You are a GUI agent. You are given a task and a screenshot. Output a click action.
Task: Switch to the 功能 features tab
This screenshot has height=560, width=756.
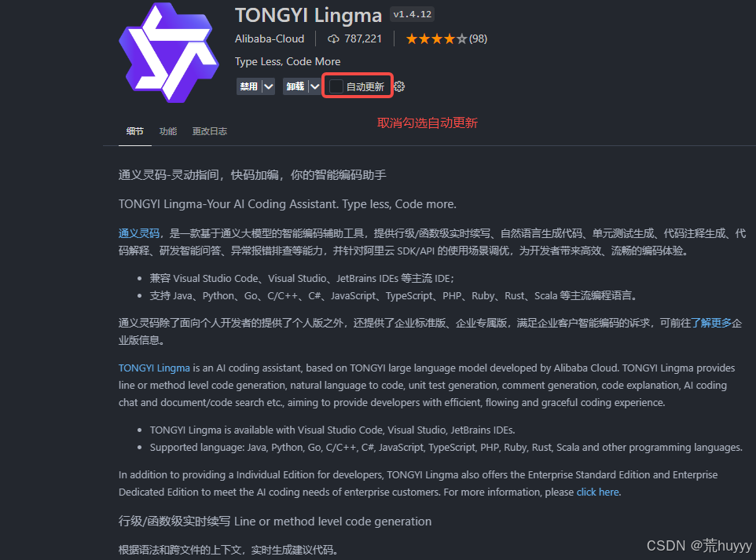click(x=168, y=131)
